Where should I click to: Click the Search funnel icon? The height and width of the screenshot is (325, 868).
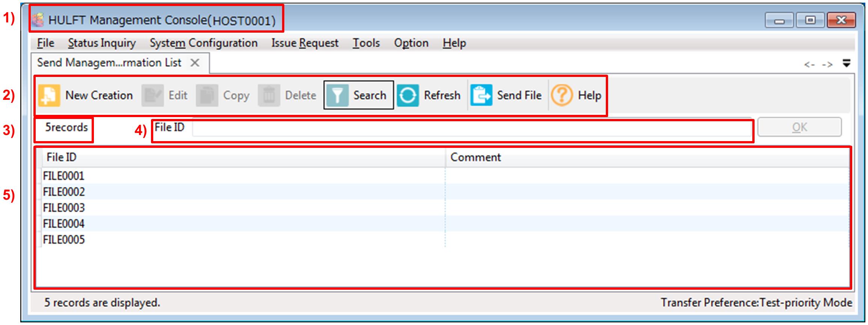(x=337, y=95)
